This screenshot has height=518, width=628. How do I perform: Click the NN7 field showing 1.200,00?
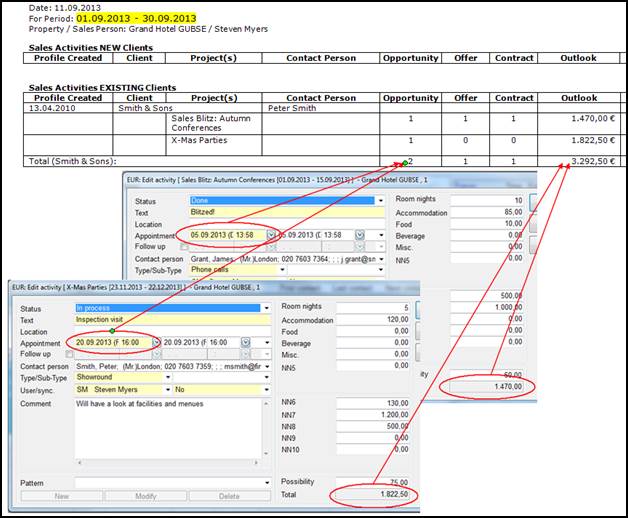tap(376, 413)
